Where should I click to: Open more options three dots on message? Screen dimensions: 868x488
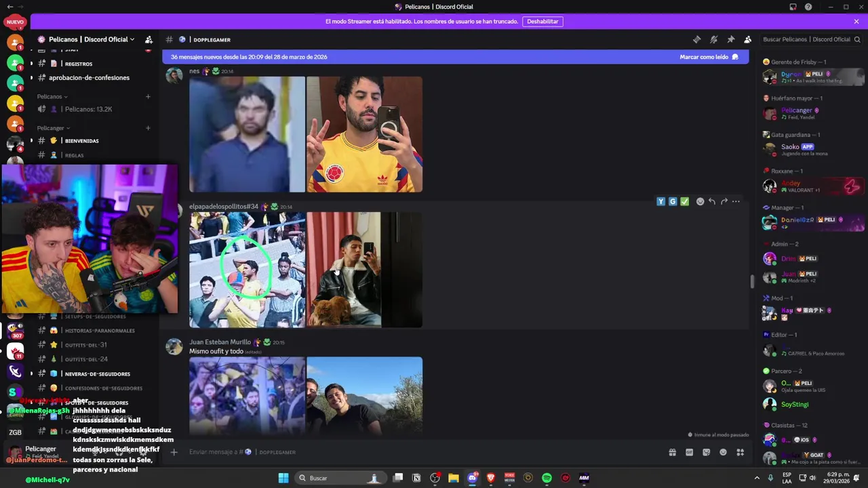(736, 201)
